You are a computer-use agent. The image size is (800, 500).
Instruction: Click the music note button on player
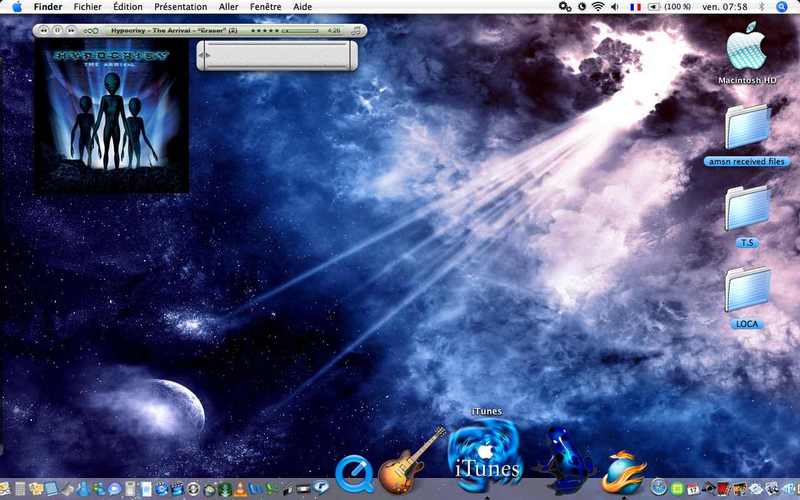(x=356, y=31)
